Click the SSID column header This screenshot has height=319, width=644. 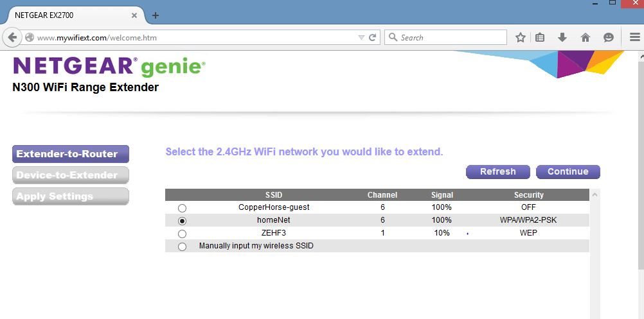(274, 194)
